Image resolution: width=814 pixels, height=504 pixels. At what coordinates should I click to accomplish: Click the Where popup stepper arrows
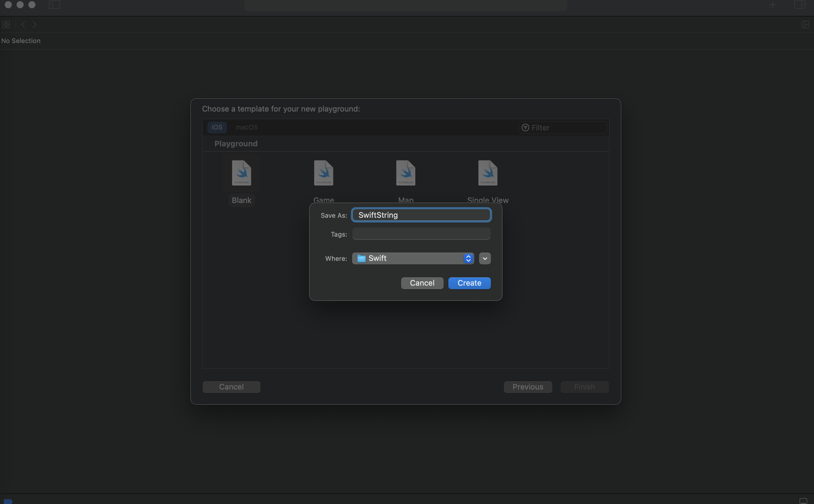pos(468,259)
